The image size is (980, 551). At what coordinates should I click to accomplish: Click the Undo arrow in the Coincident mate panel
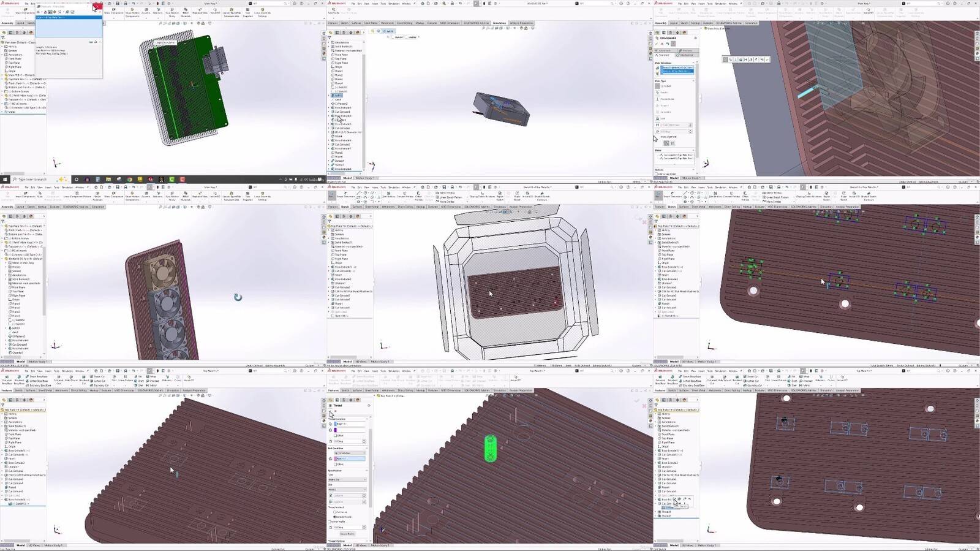668,44
